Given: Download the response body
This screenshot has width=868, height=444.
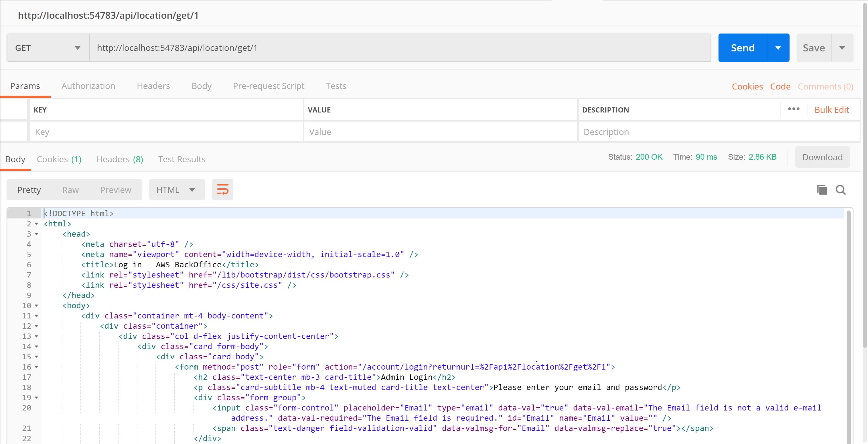Looking at the screenshot, I should click(x=822, y=157).
